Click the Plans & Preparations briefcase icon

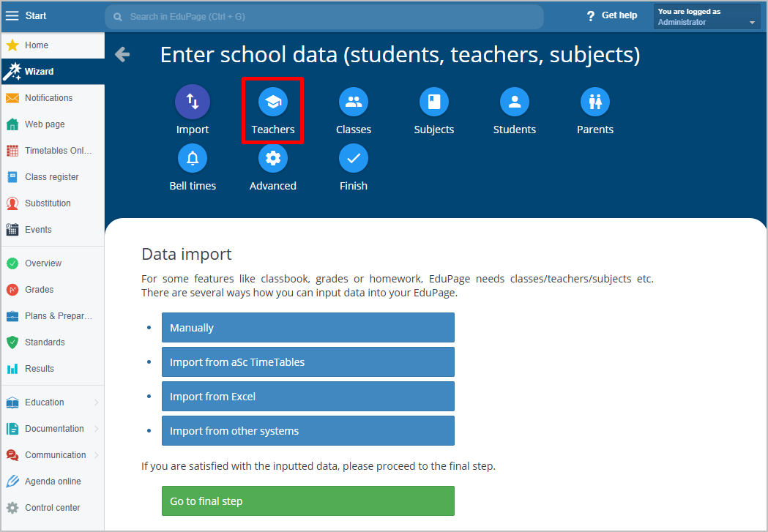pyautogui.click(x=12, y=316)
